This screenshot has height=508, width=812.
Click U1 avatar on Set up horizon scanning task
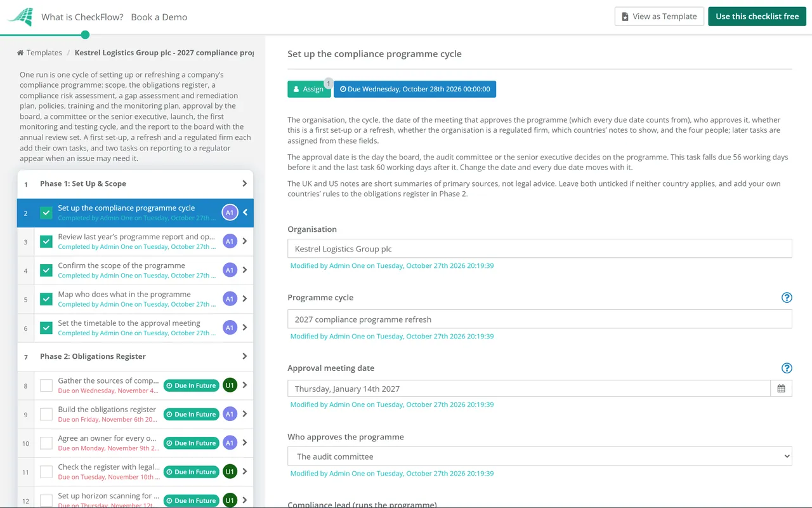[x=230, y=500]
